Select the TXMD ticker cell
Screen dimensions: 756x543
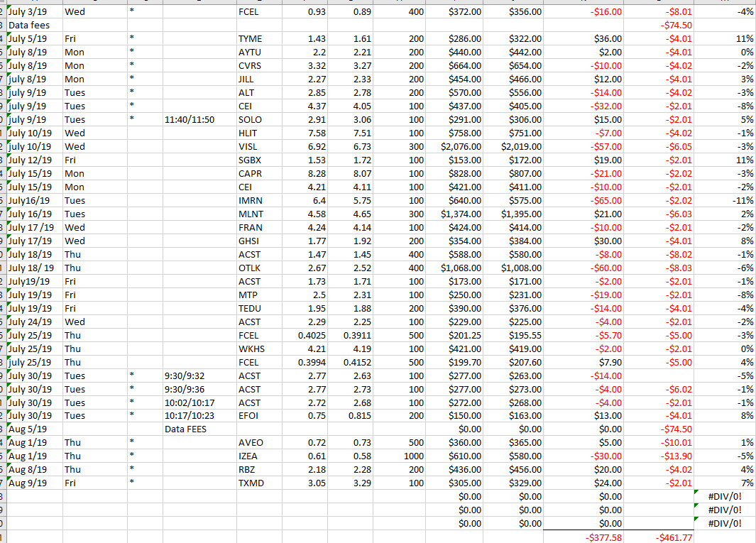coord(259,483)
